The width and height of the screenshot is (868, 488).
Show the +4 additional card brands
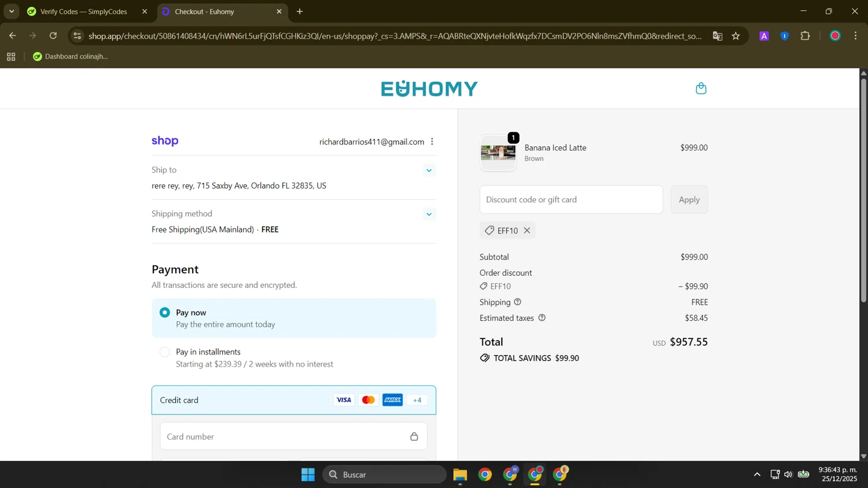(417, 400)
